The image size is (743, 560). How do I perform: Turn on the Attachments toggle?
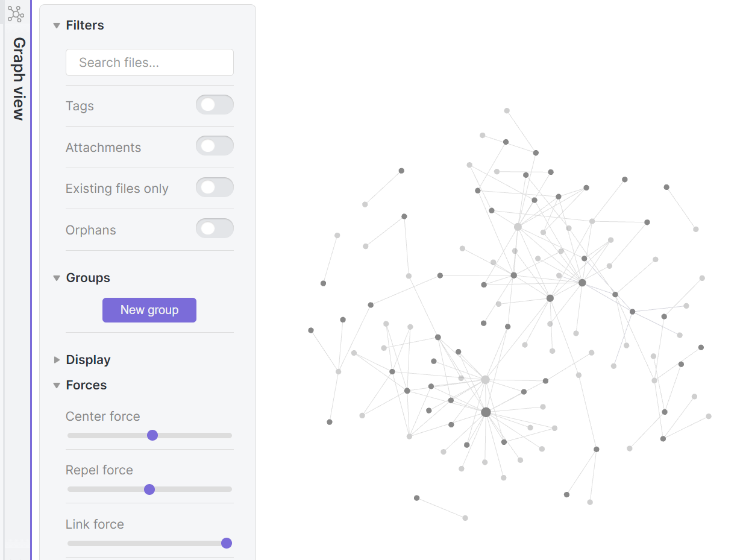(x=215, y=145)
